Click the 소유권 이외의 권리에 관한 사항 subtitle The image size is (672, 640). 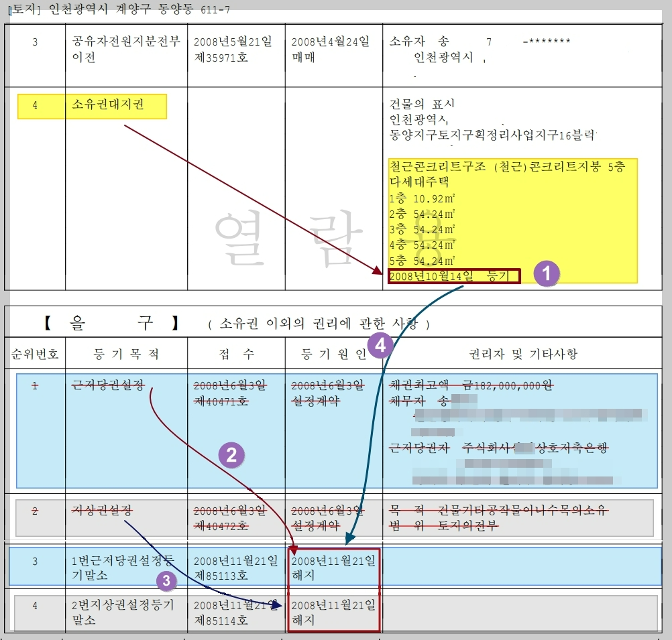(x=319, y=324)
